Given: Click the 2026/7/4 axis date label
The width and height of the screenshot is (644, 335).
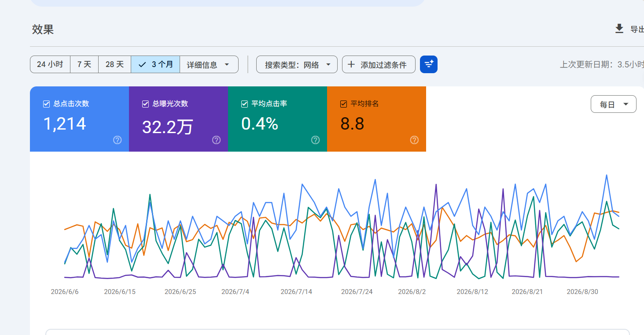Looking at the screenshot, I should pos(235,292).
